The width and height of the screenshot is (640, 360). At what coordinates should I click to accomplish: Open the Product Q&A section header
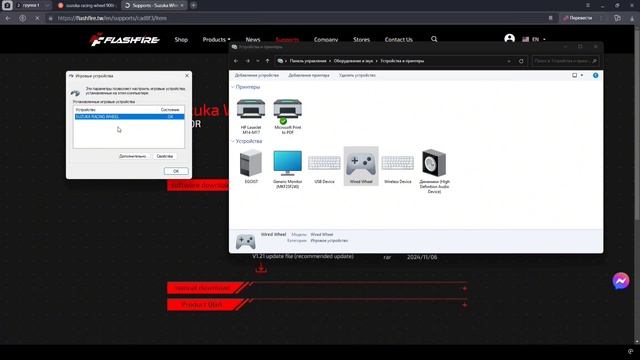(x=202, y=304)
